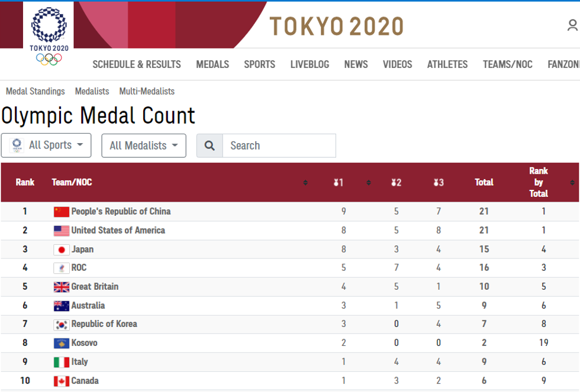Image resolution: width=580 pixels, height=392 pixels.
Task: Select the Medalists tab
Action: tap(92, 91)
